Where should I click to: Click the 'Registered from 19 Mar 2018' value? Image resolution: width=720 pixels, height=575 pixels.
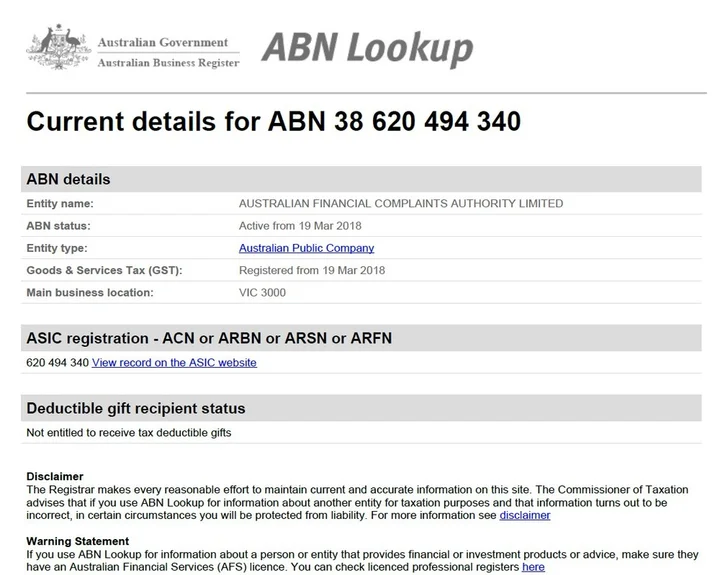[x=312, y=271]
